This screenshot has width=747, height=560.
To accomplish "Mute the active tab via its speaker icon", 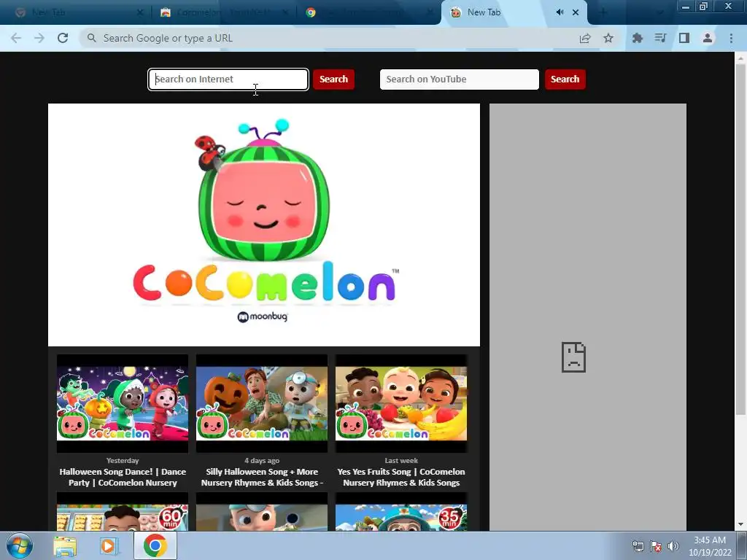I will [x=560, y=12].
